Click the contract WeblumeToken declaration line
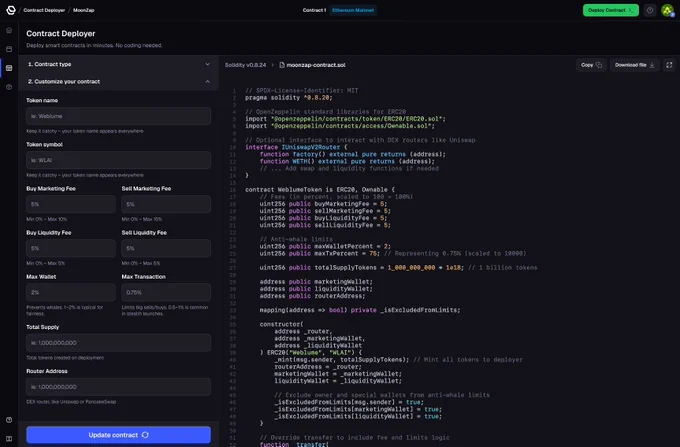 (x=320, y=190)
